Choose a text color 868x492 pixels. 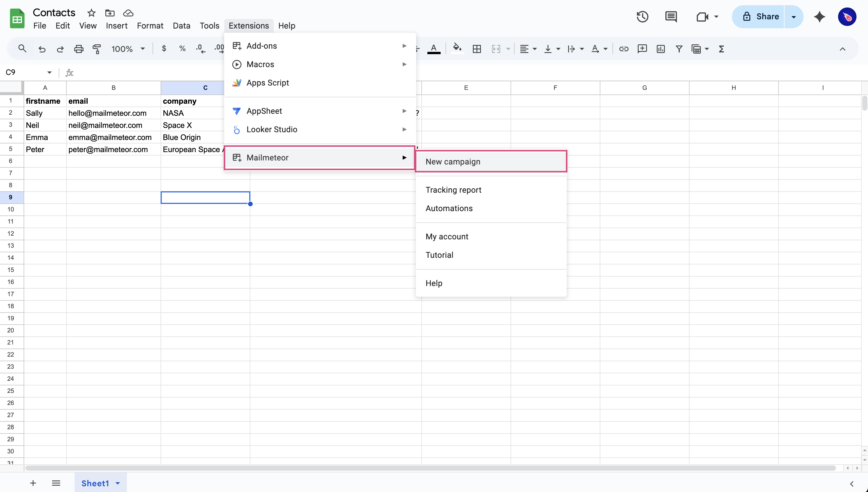tap(434, 49)
